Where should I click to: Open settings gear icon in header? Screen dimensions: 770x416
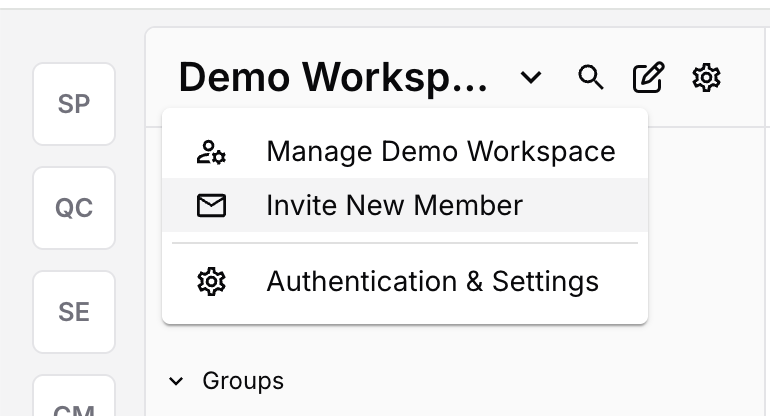pyautogui.click(x=706, y=77)
